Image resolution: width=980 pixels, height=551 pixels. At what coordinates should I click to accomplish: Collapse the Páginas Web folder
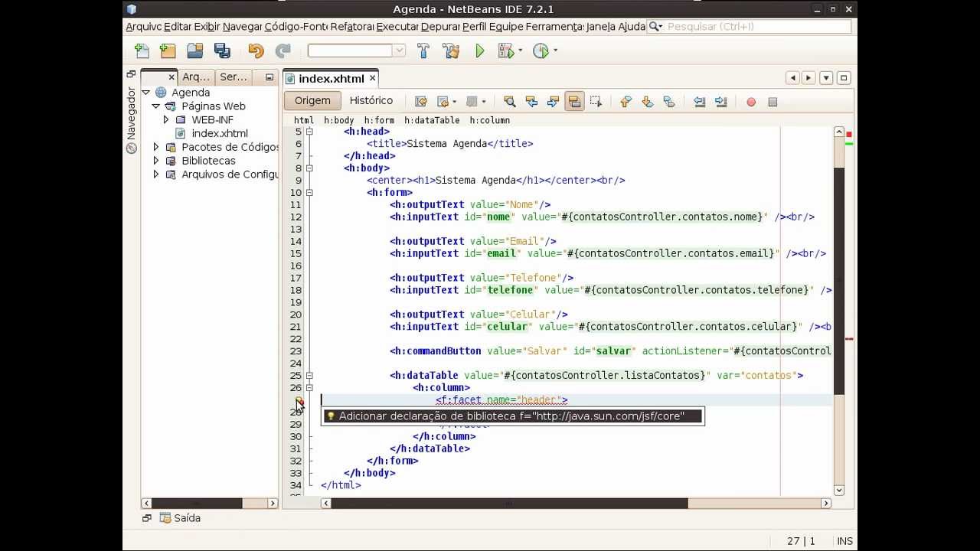click(x=156, y=106)
